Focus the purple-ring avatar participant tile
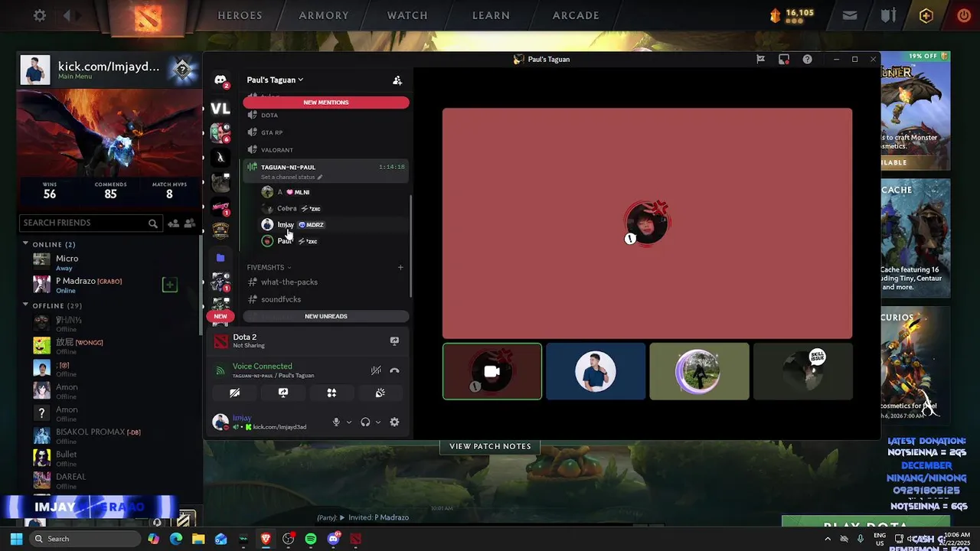The height and width of the screenshot is (551, 980). pyautogui.click(x=699, y=371)
